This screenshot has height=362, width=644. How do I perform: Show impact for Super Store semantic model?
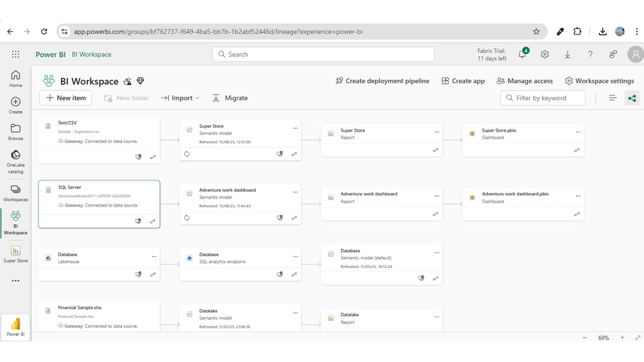click(280, 154)
